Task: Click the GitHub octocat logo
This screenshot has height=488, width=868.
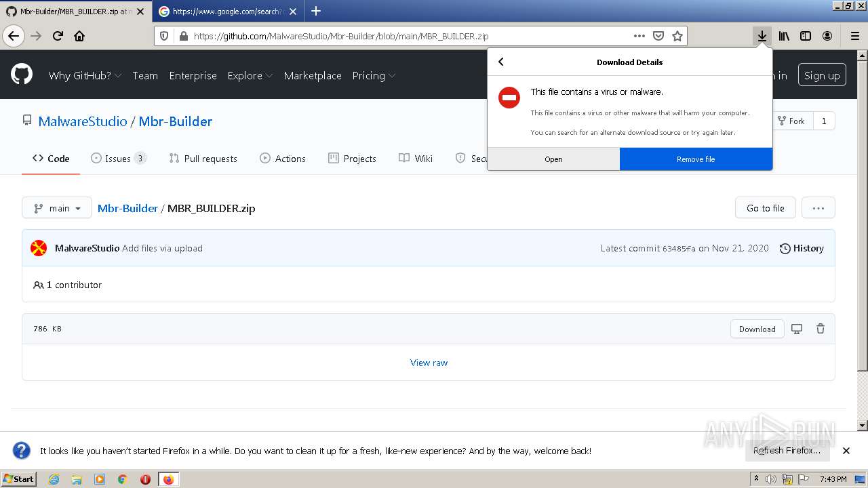Action: [x=22, y=75]
